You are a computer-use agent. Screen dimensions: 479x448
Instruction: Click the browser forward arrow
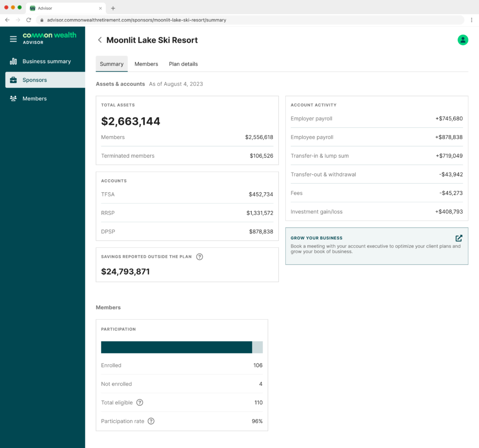click(18, 20)
